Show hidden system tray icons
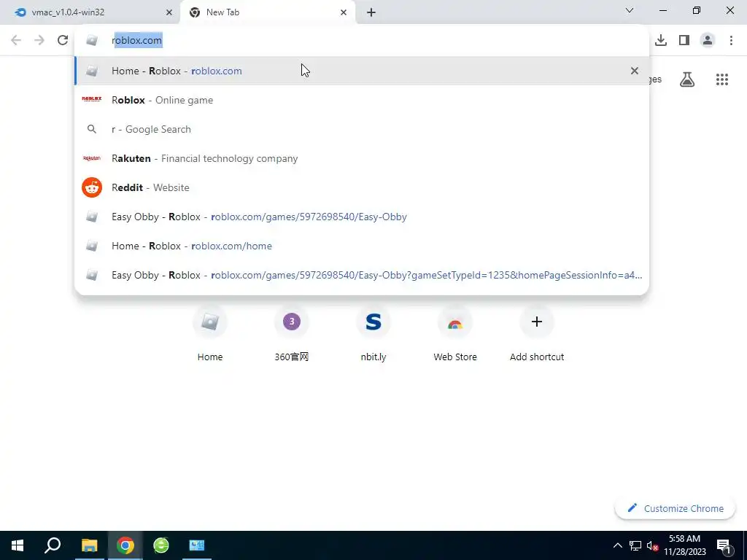Screen dimensions: 747x560 (x=617, y=545)
